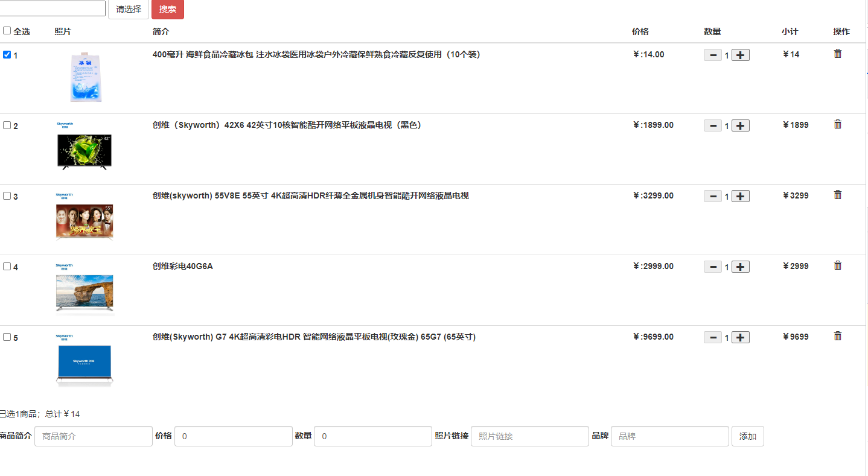Decrease quantity for 创维彩电40G6A
The image size is (868, 476).
coord(713,267)
